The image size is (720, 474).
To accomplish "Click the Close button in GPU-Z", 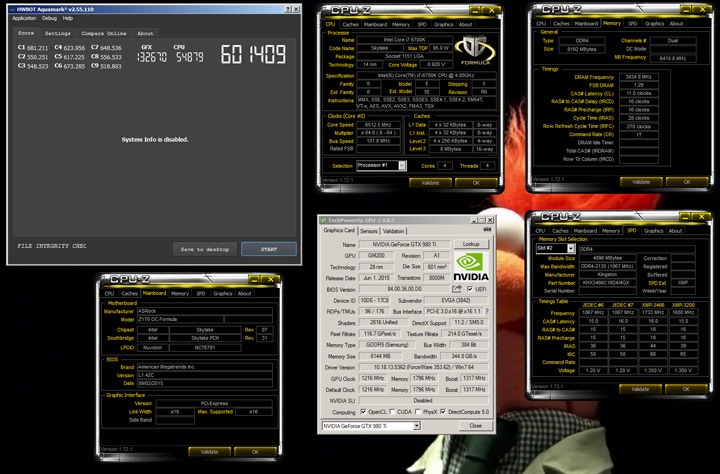I will point(476,426).
